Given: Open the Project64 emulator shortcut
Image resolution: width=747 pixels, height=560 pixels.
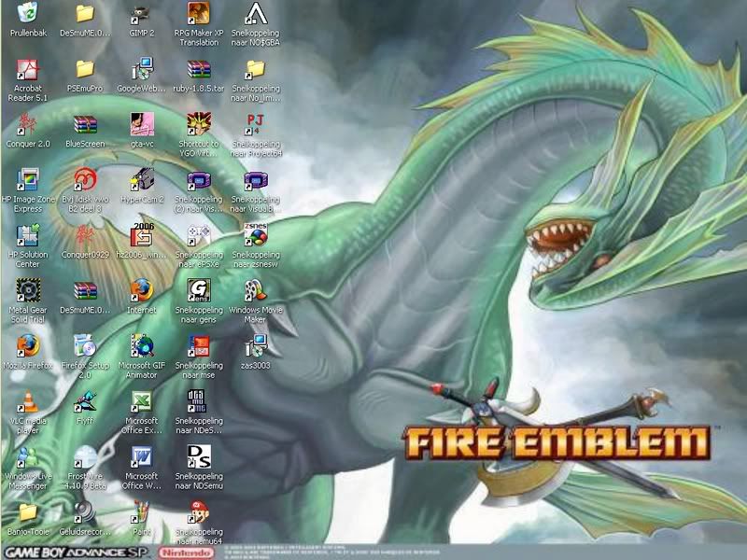Looking at the screenshot, I should pyautogui.click(x=255, y=124).
